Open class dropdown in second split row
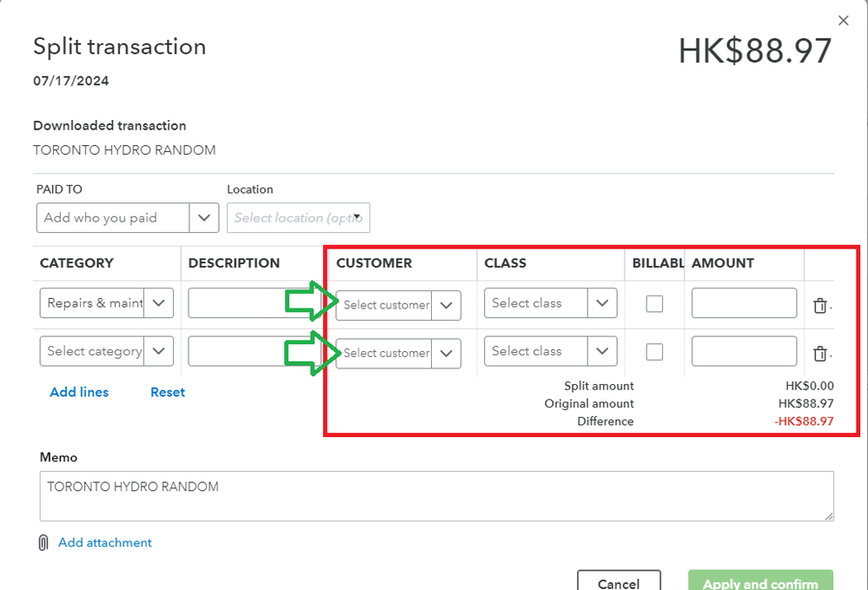 pos(602,351)
